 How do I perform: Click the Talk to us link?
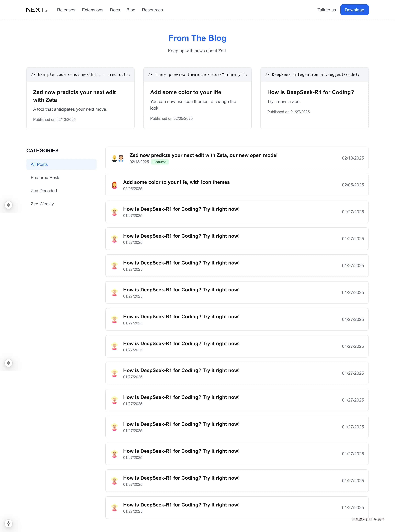click(326, 10)
